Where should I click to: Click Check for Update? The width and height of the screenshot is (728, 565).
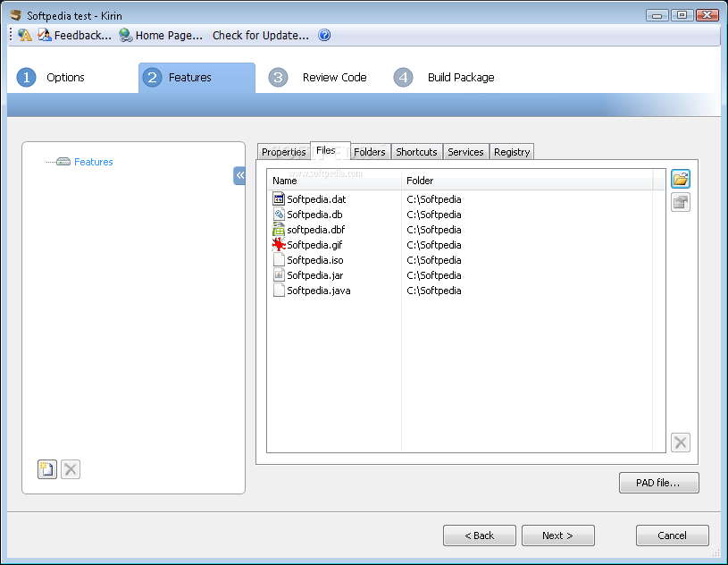pyautogui.click(x=261, y=36)
